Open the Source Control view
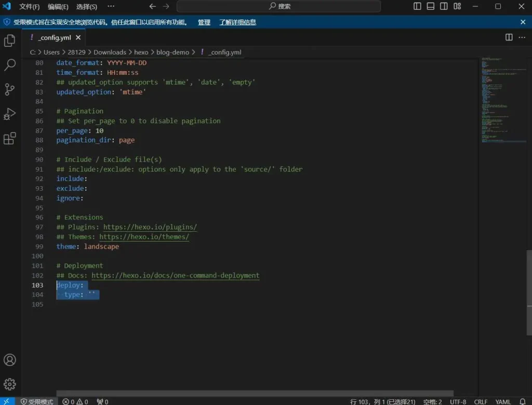532x405 pixels. [10, 89]
